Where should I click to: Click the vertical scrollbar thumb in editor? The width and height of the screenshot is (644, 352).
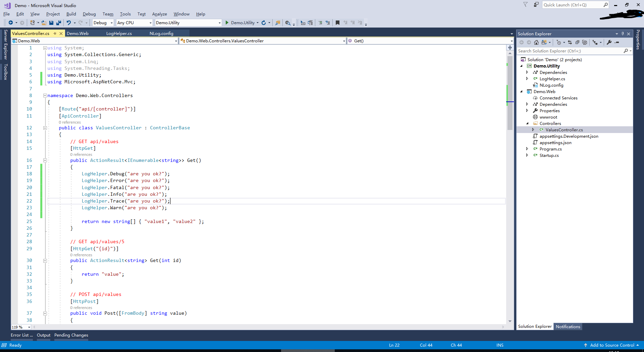(x=510, y=93)
